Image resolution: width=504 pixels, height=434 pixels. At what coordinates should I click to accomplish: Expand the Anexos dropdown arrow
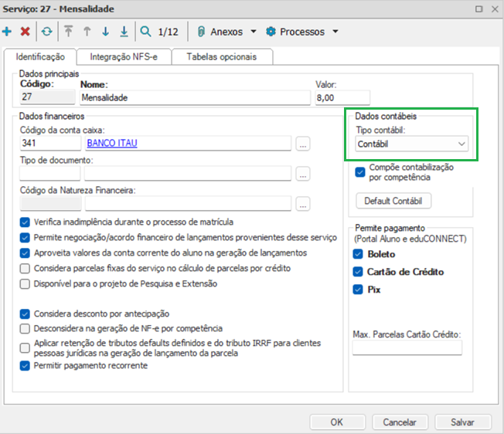pyautogui.click(x=254, y=32)
